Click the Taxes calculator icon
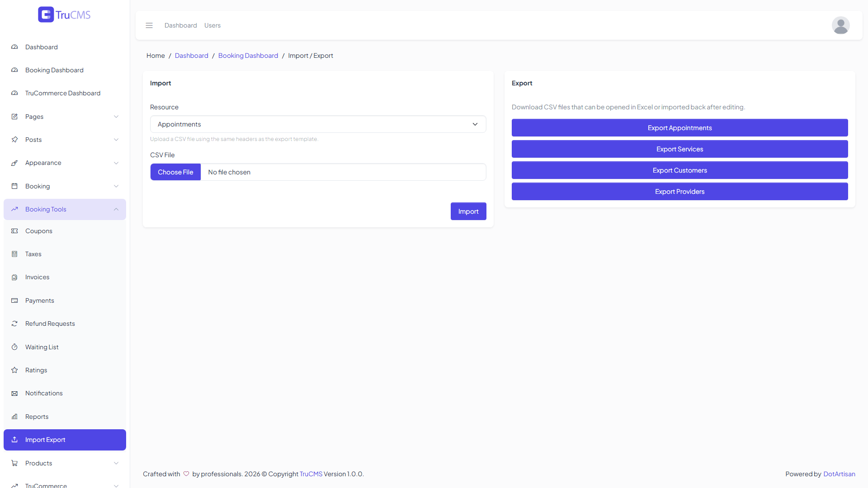The height and width of the screenshot is (488, 868). click(x=14, y=254)
